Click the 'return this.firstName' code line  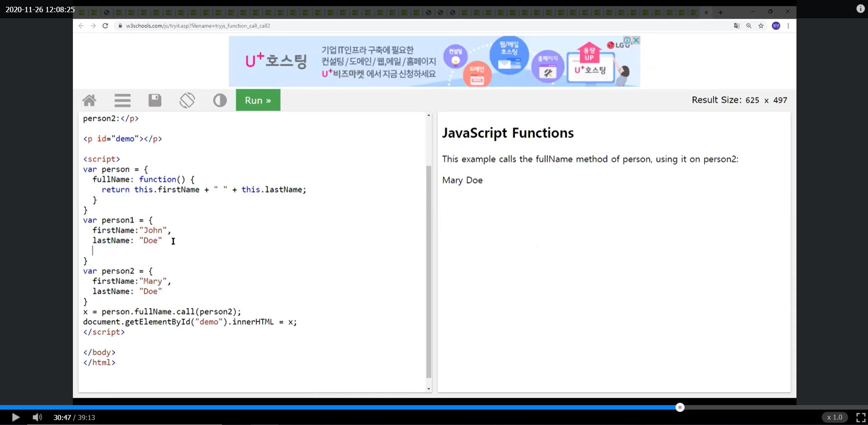[204, 190]
